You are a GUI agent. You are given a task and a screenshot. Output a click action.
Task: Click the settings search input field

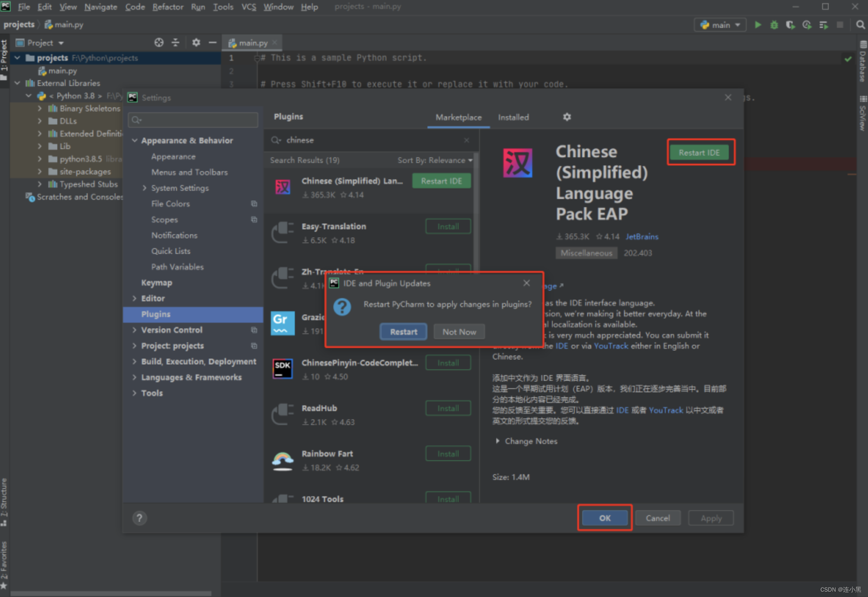click(197, 120)
